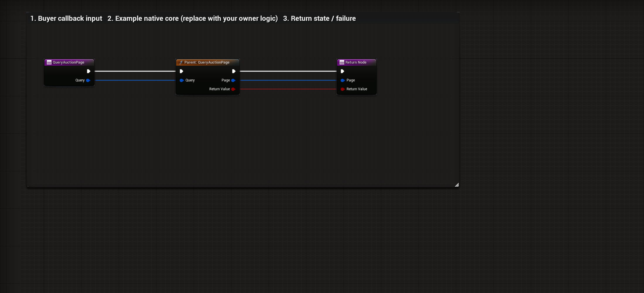The height and width of the screenshot is (293, 644).
Task: Click the Page label on the Return Node
Action: coord(350,80)
